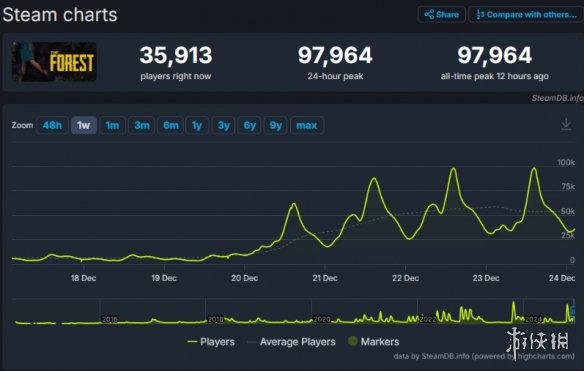
Task: Download chart data via download icon
Action: click(x=566, y=124)
